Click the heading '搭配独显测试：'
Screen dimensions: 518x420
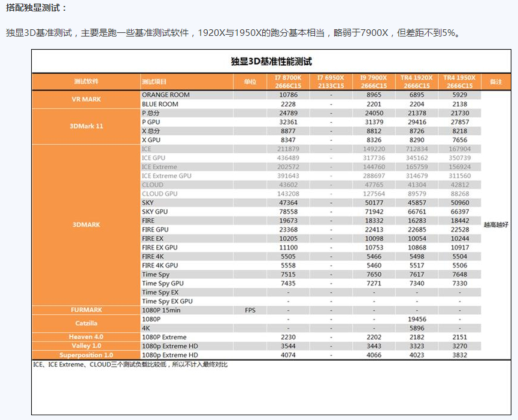(36, 8)
